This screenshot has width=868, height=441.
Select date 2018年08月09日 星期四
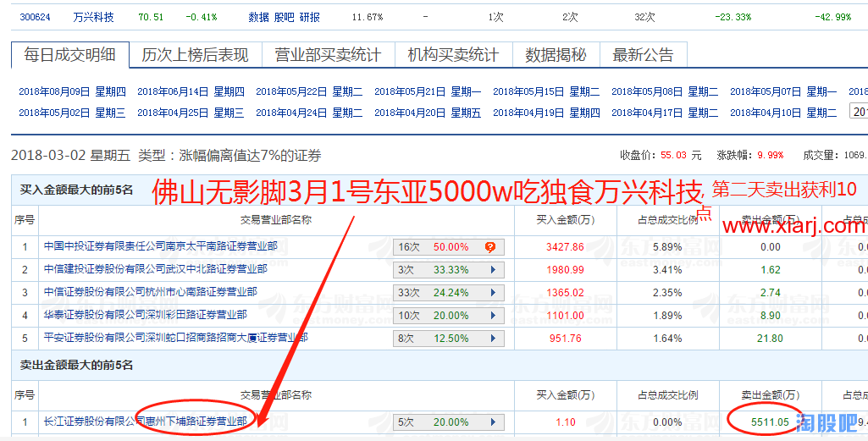pos(73,92)
